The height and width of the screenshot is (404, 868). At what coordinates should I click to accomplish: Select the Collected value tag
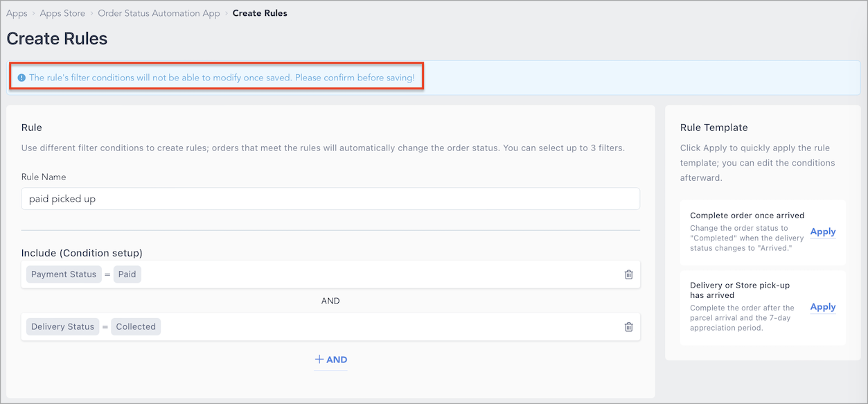pos(136,327)
